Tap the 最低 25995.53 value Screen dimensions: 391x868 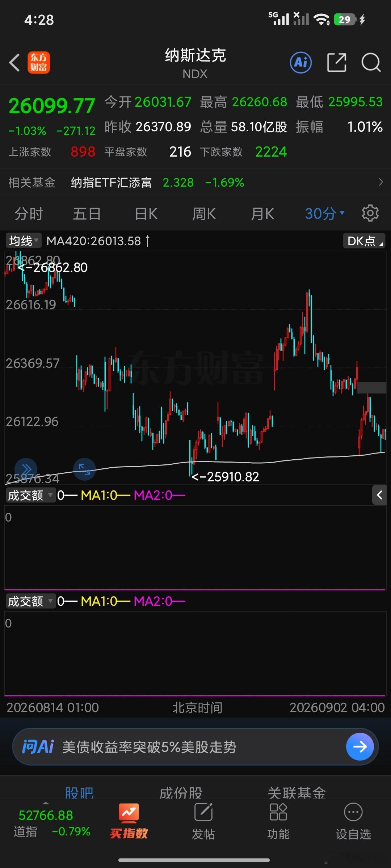click(x=356, y=102)
